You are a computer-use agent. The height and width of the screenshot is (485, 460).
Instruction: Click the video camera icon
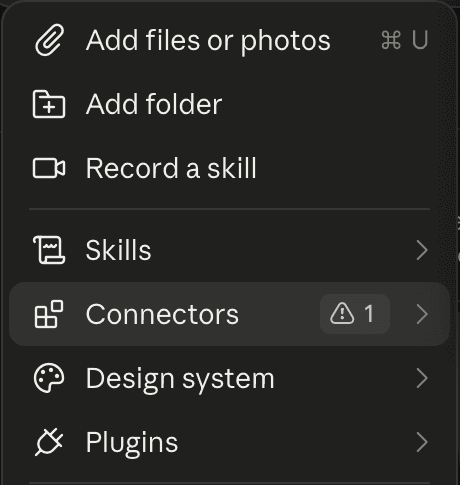(x=49, y=168)
